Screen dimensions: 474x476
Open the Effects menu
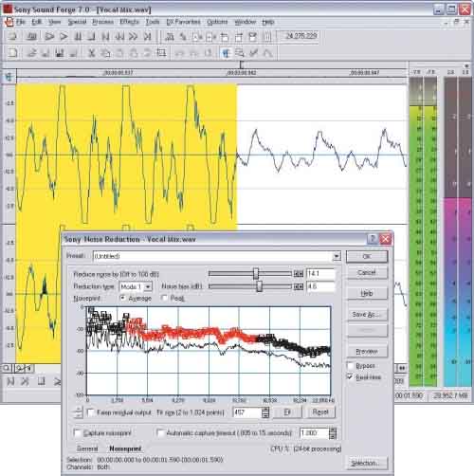tap(129, 22)
